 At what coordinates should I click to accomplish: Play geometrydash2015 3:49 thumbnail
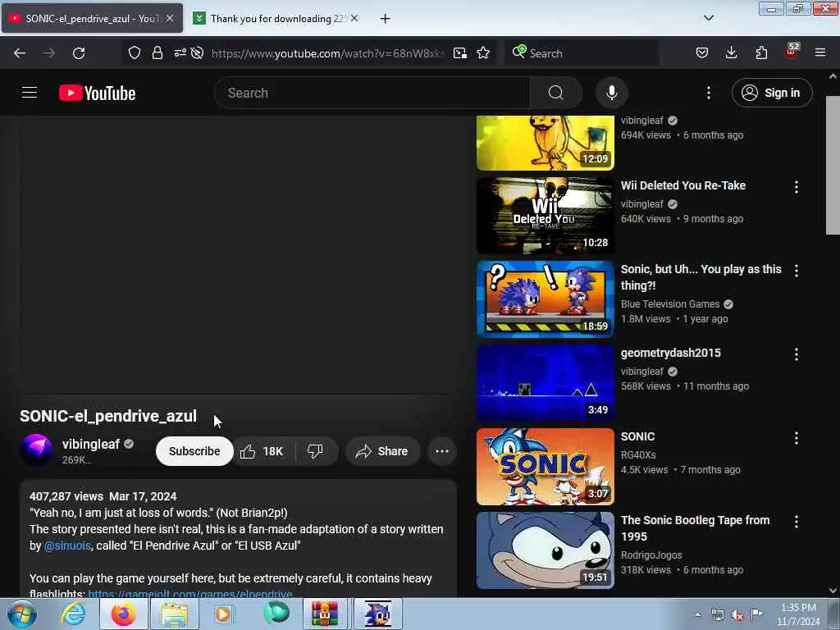[x=545, y=382]
